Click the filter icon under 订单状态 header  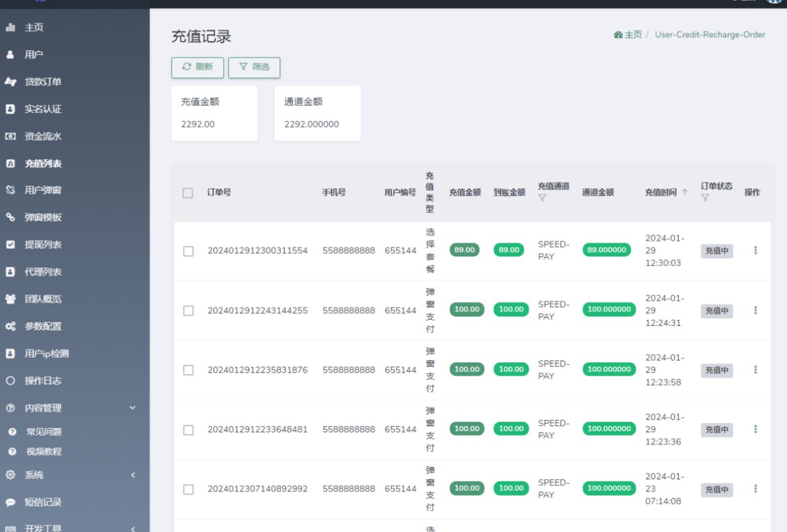pyautogui.click(x=705, y=198)
